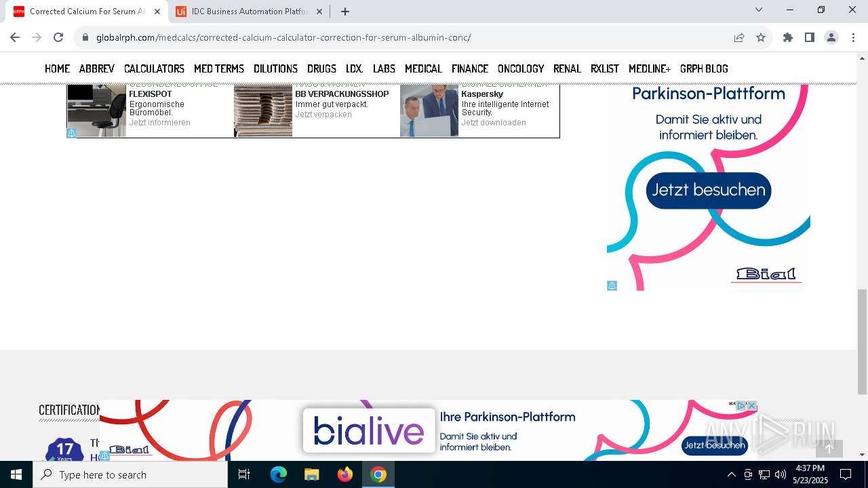Open the ABBREV menu item

[x=97, y=68]
